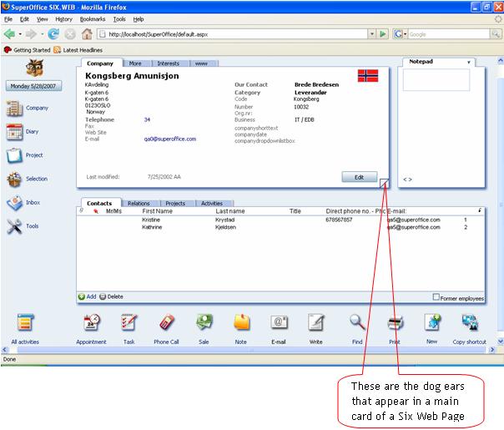The height and width of the screenshot is (430, 504).
Task: Click telephone number 34 link
Action: (147, 119)
